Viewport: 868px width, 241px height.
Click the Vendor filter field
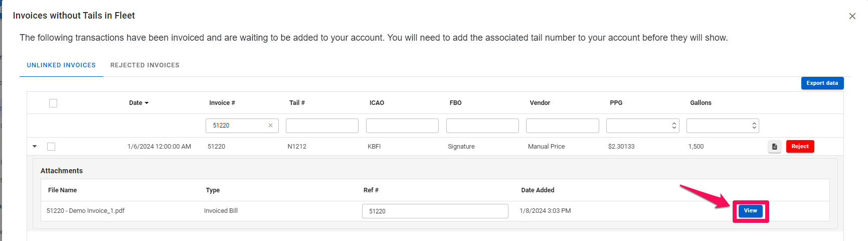pyautogui.click(x=562, y=126)
